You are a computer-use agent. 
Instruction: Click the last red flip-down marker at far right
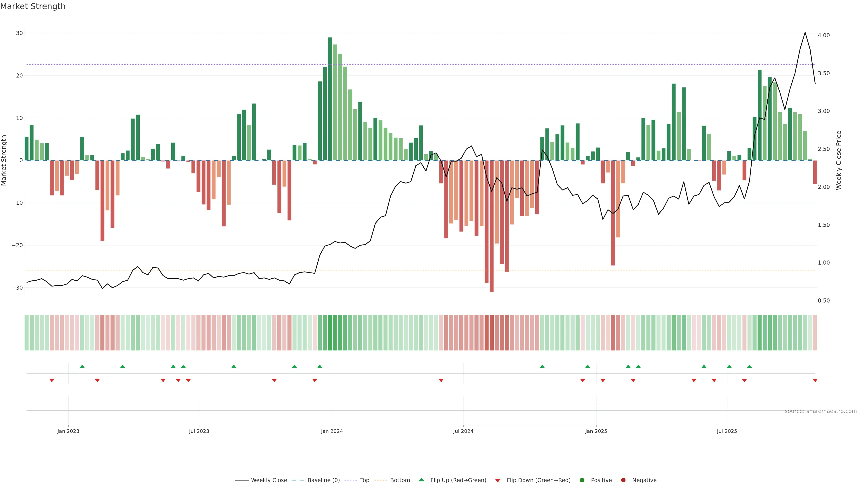tap(815, 380)
